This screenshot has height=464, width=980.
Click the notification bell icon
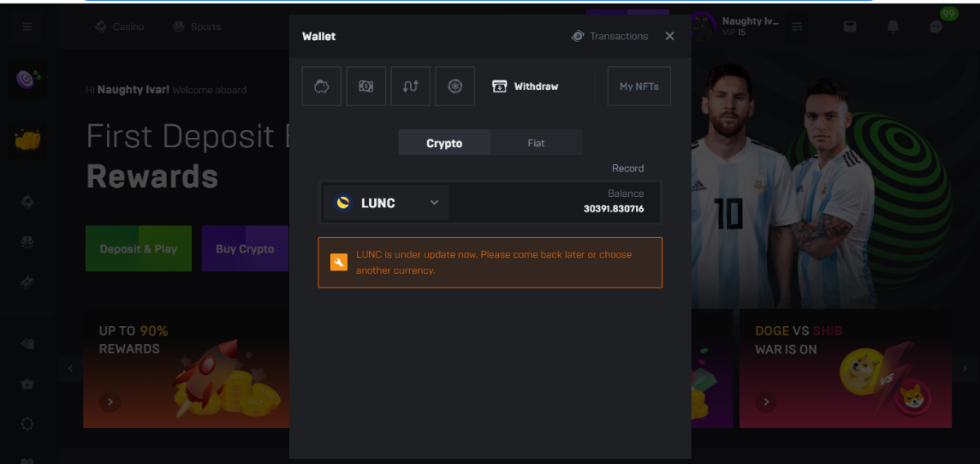tap(893, 27)
